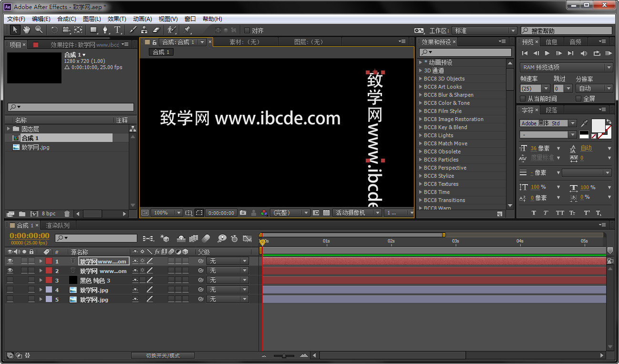
Task: Toggle transparency grid in viewer
Action: pos(326,213)
